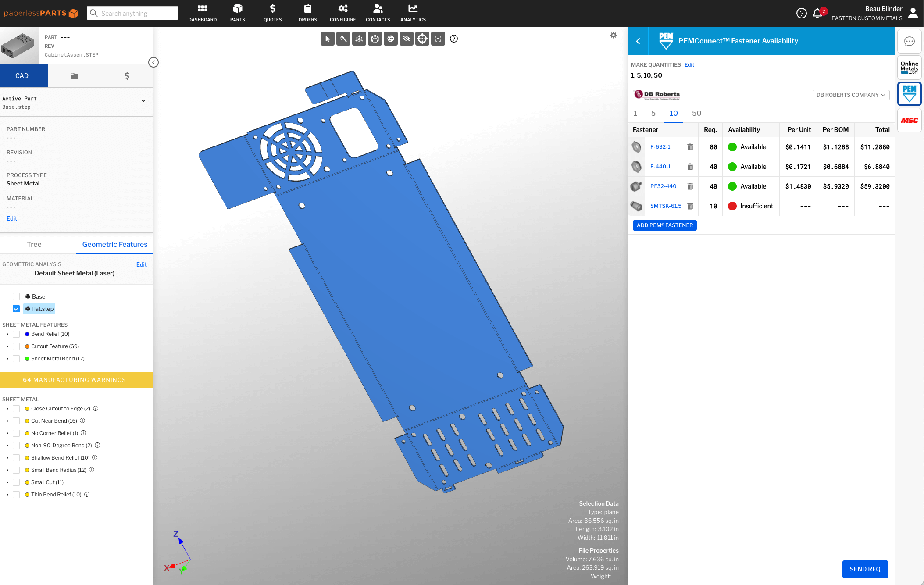Open the Analytics menu
924x585 pixels.
click(x=413, y=13)
